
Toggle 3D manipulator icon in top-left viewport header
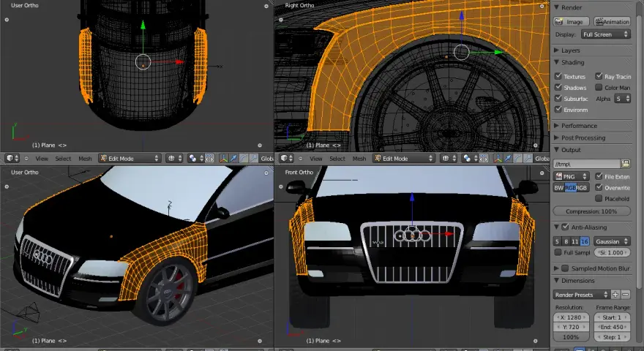223,158
